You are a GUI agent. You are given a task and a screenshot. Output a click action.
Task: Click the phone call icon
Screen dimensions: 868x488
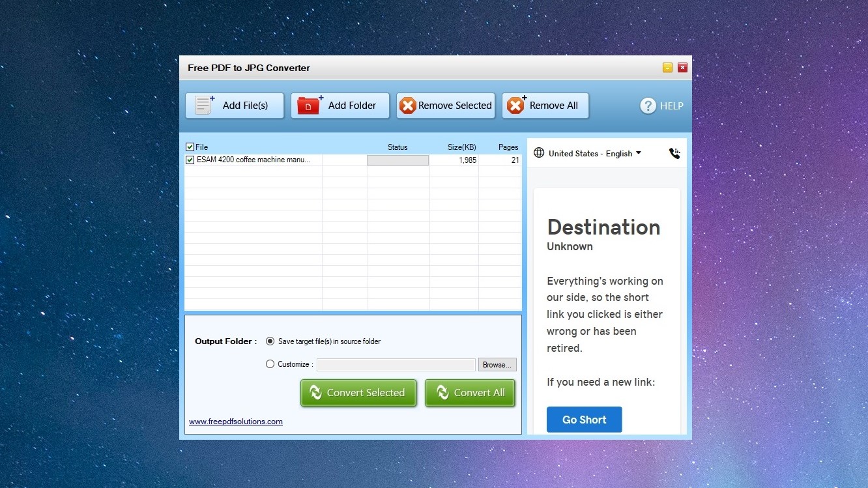coord(674,153)
